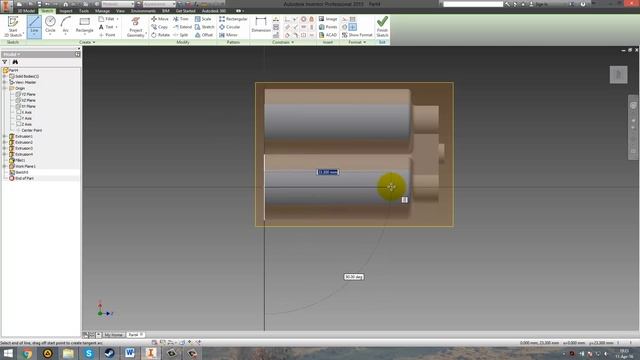Open Steam from taskbar
The height and width of the screenshot is (360, 640).
tap(109, 353)
